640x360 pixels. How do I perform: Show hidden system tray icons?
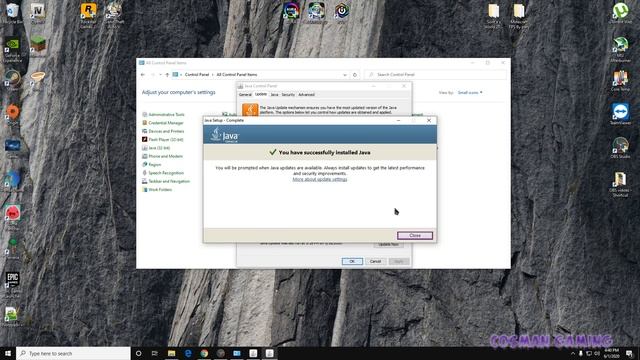[x=573, y=353]
